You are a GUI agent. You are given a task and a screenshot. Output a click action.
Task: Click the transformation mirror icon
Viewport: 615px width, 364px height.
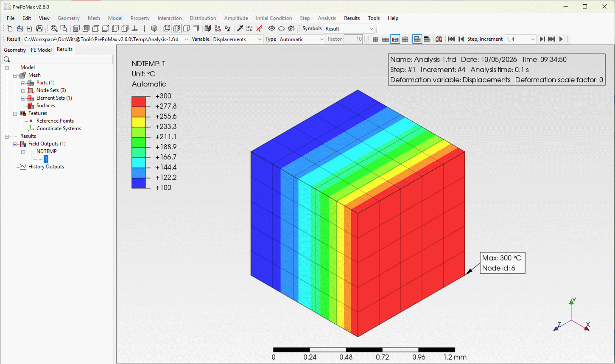click(x=439, y=39)
